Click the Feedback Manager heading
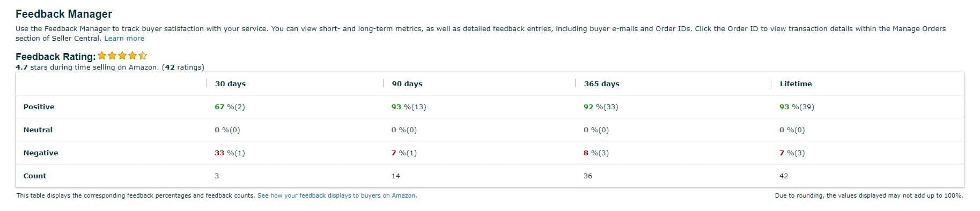980x211 pixels. coord(64,14)
